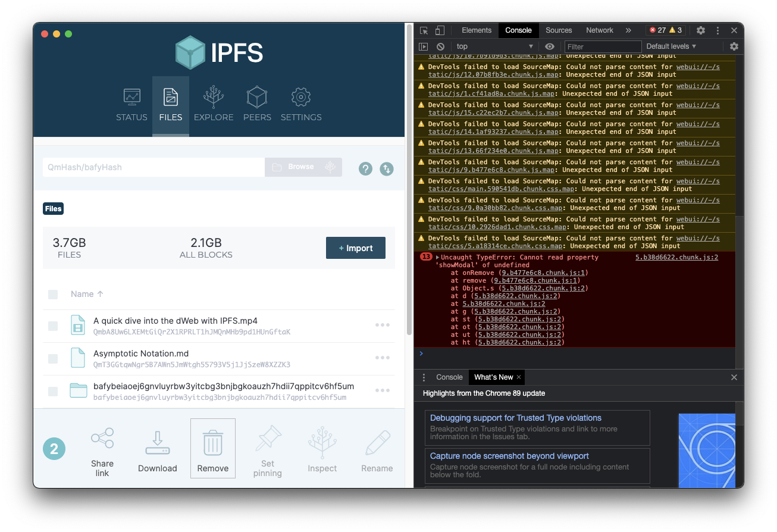
Task: Open the Peers section
Action: (256, 104)
